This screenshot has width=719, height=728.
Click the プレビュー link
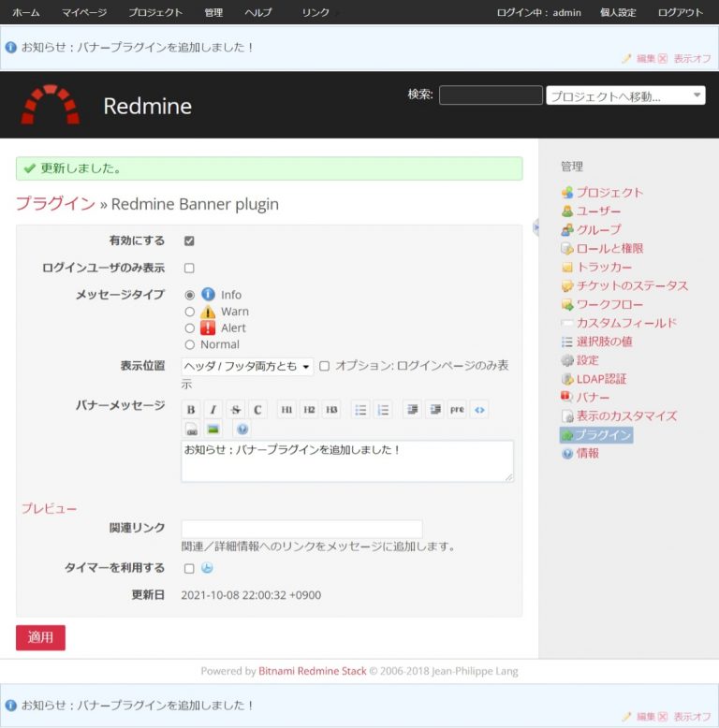(49, 508)
